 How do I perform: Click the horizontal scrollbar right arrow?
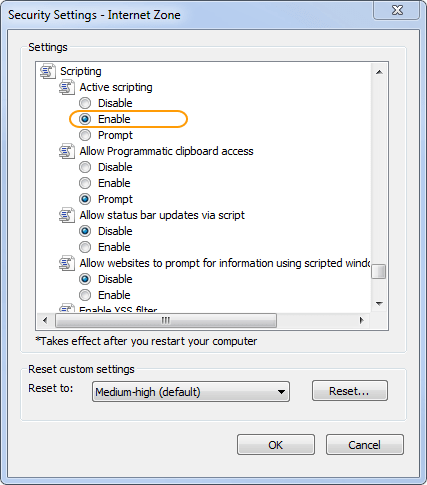(362, 320)
